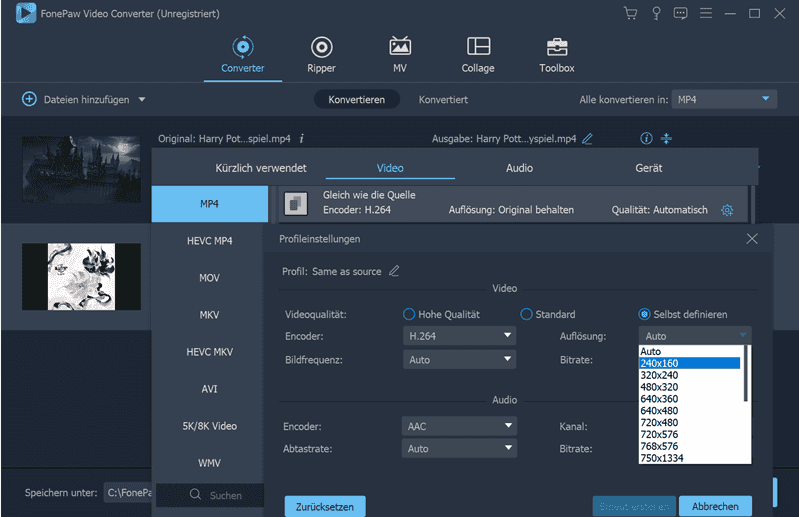Image resolution: width=799 pixels, height=517 pixels.
Task: Select the Konvertiert tab
Action: 443,99
